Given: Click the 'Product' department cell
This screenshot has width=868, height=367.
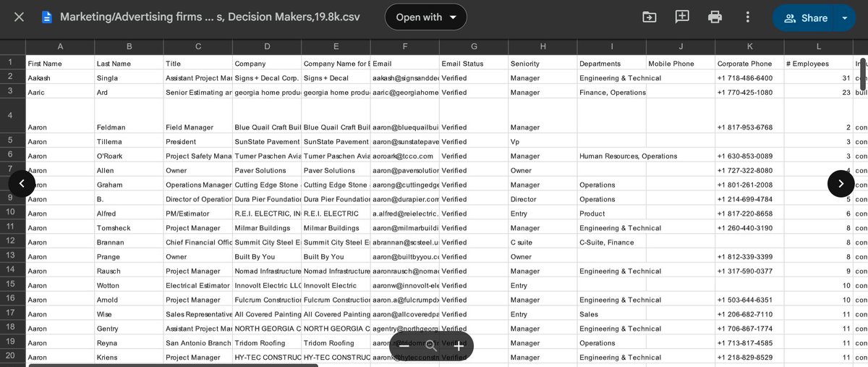Looking at the screenshot, I should click(611, 214).
